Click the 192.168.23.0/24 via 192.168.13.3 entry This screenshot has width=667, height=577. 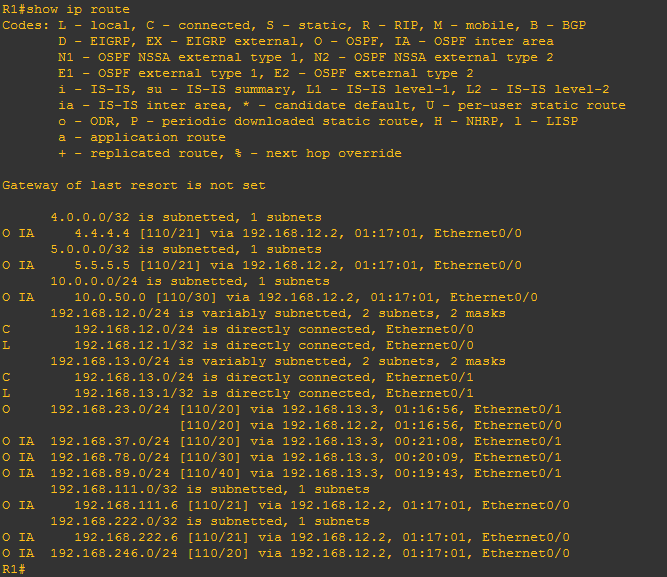click(x=282, y=409)
